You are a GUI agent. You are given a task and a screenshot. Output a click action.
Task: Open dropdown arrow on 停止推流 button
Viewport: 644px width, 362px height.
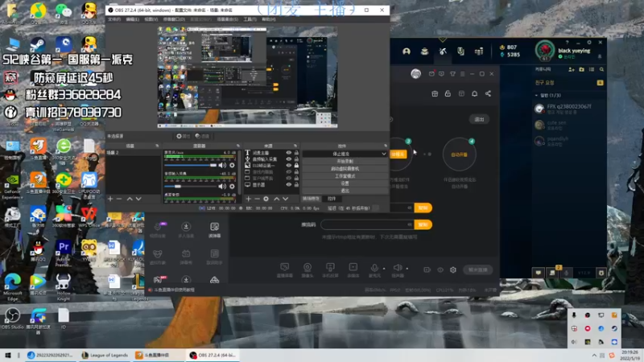[x=384, y=154]
